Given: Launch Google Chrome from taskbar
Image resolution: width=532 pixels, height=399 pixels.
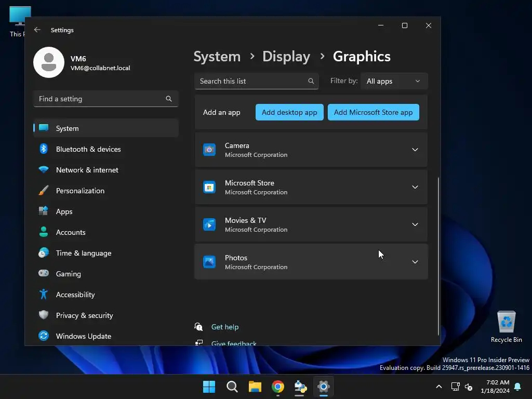Looking at the screenshot, I should coord(278,387).
